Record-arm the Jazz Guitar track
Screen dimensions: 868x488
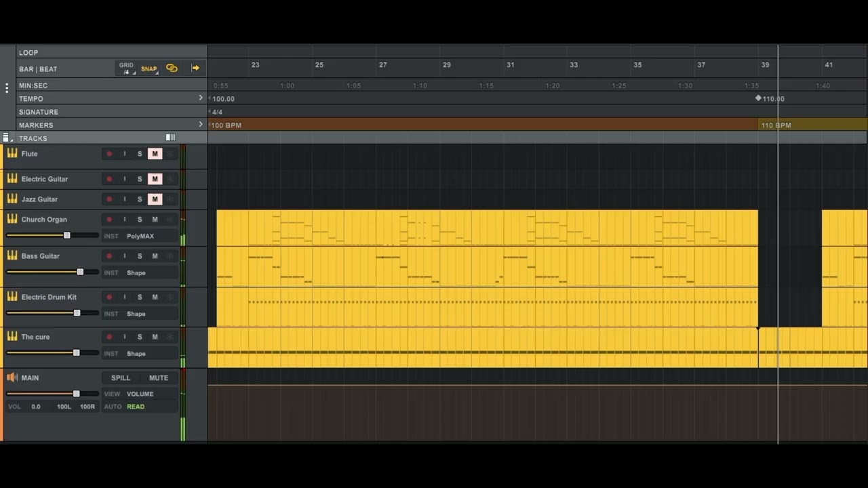109,199
